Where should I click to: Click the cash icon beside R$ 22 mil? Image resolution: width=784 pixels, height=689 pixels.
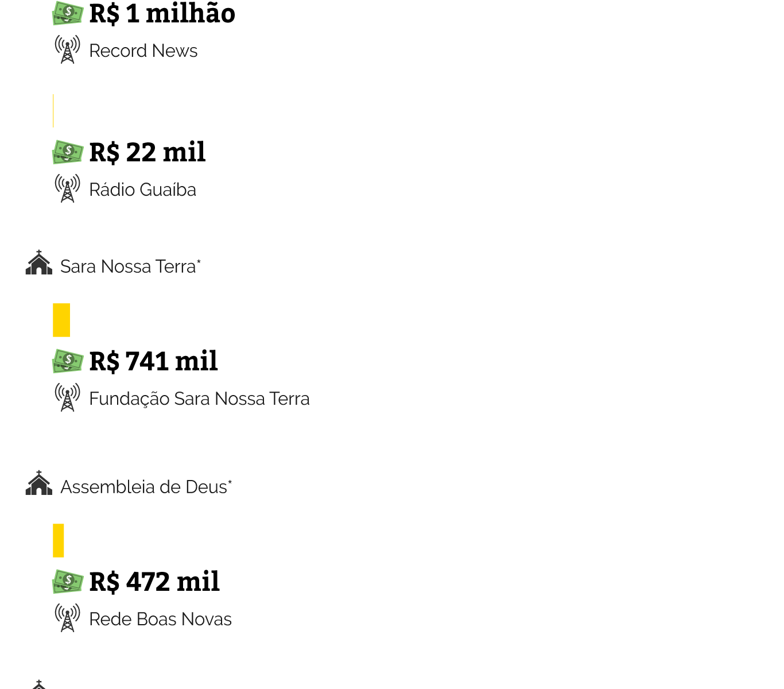coord(68,152)
